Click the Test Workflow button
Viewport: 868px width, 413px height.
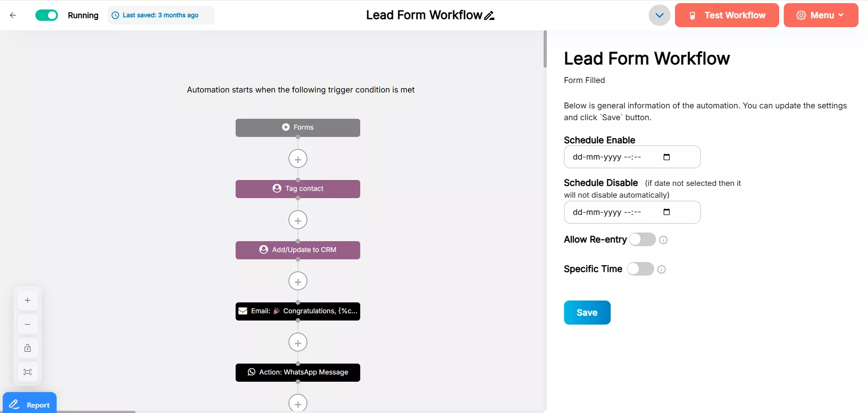point(727,15)
